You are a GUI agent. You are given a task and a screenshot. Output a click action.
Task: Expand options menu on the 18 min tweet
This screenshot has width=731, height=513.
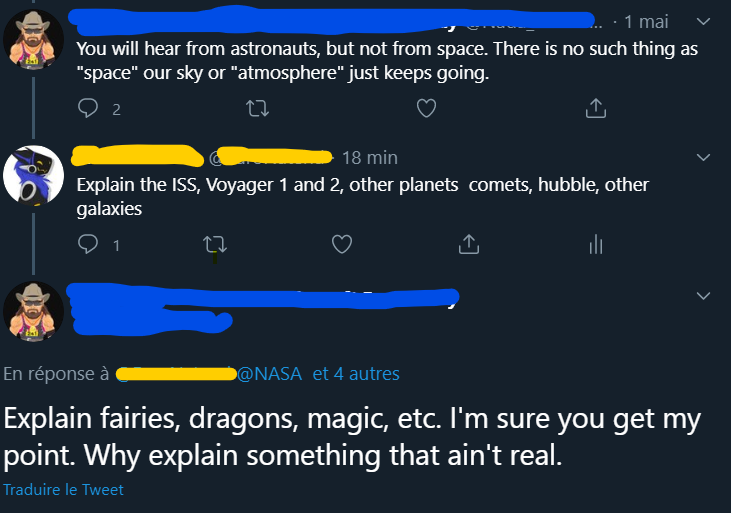703,157
